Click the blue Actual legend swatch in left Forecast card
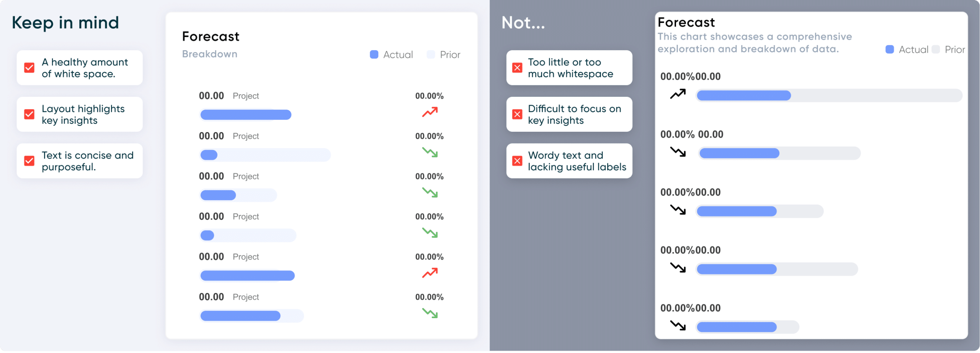The width and height of the screenshot is (980, 353). pos(374,55)
